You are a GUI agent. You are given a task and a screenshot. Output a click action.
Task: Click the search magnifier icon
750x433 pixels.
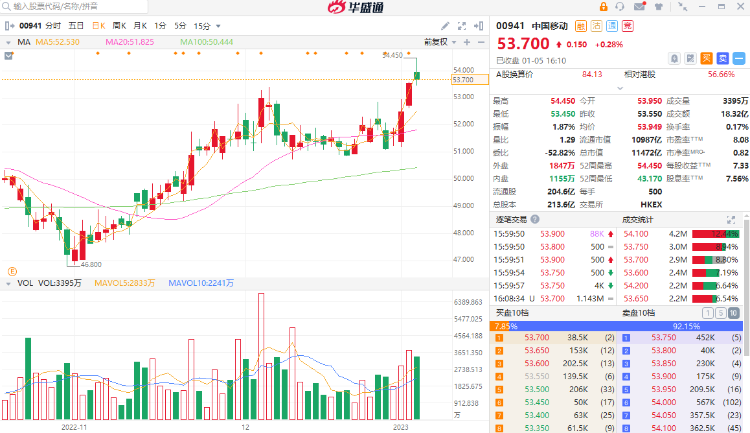coord(7,6)
